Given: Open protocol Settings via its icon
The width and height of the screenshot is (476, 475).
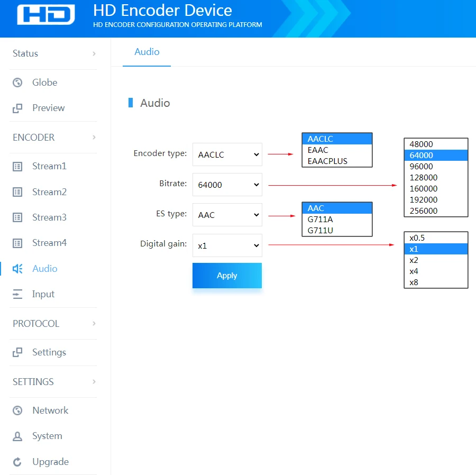Looking at the screenshot, I should coord(17,352).
